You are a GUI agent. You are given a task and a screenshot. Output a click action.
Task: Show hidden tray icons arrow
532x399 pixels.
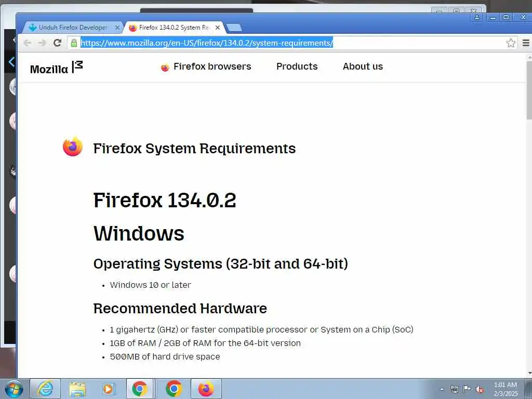click(x=442, y=389)
